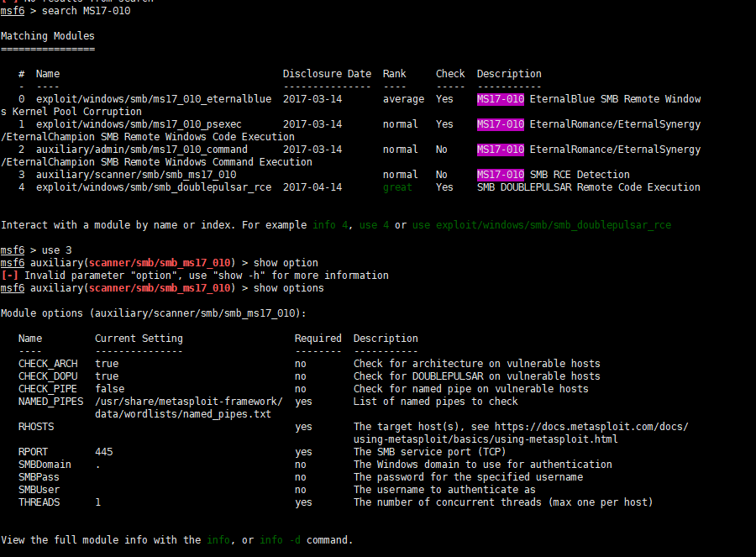The image size is (756, 557).
Task: Click the 'Check' column header
Action: point(450,74)
